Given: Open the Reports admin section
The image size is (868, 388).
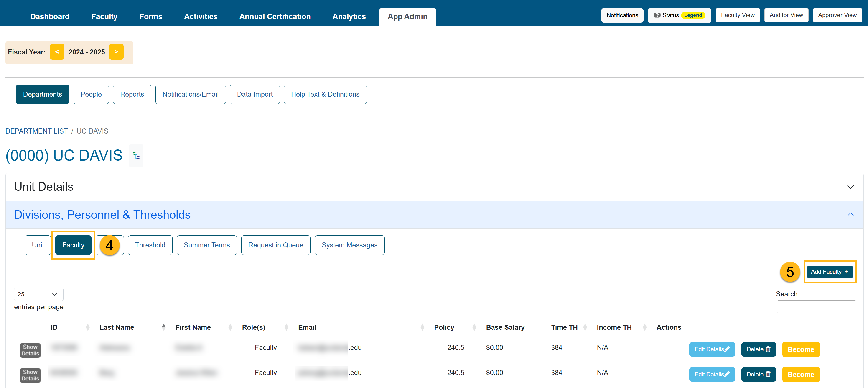Looking at the screenshot, I should coord(132,94).
